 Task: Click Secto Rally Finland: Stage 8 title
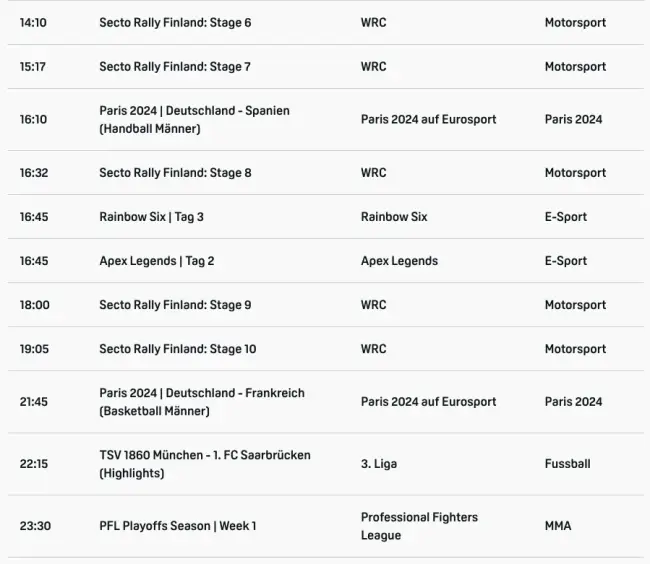pyautogui.click(x=175, y=173)
